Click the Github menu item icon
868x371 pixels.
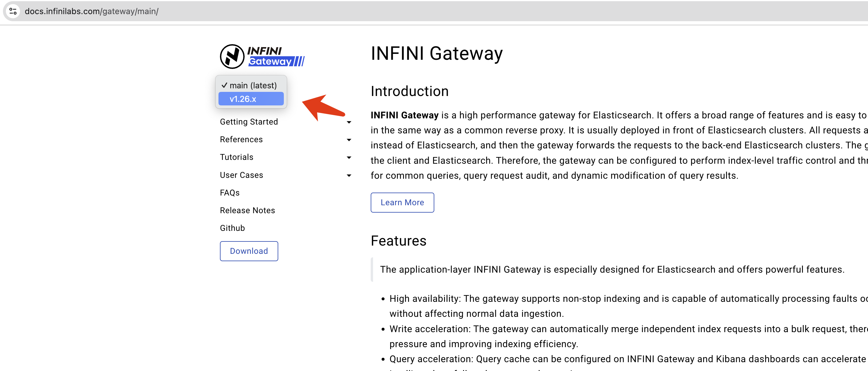click(232, 228)
